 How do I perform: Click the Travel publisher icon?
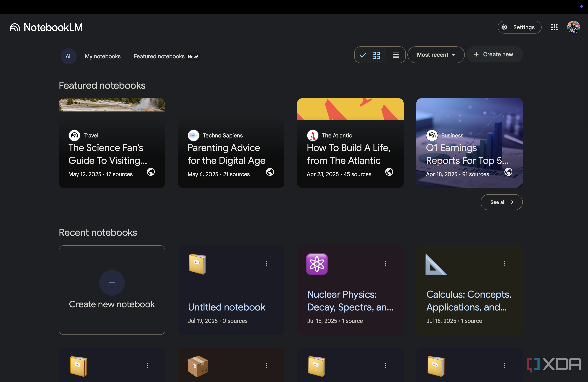click(x=74, y=135)
